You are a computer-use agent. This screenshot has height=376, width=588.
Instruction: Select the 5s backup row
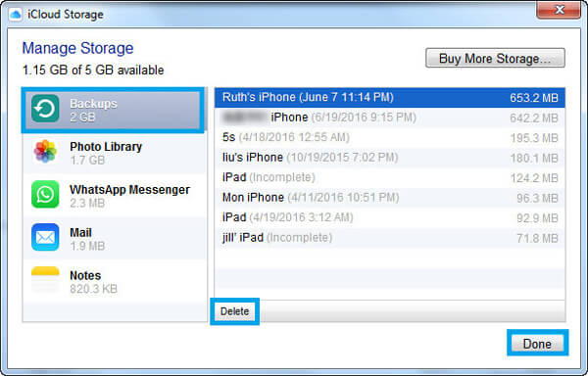pos(390,137)
